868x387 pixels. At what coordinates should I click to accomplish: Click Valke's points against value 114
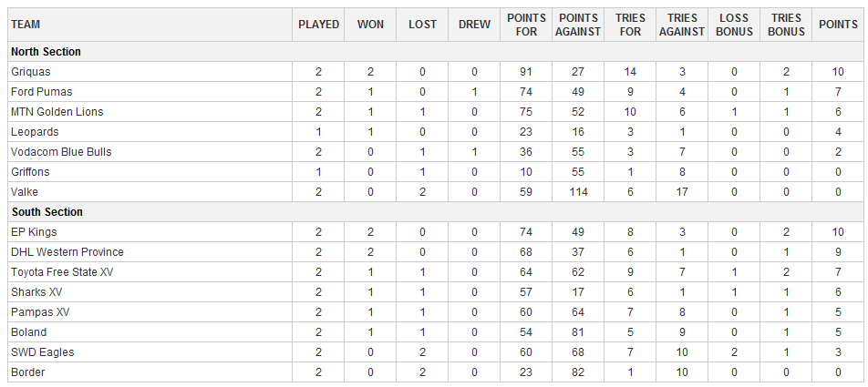[579, 192]
